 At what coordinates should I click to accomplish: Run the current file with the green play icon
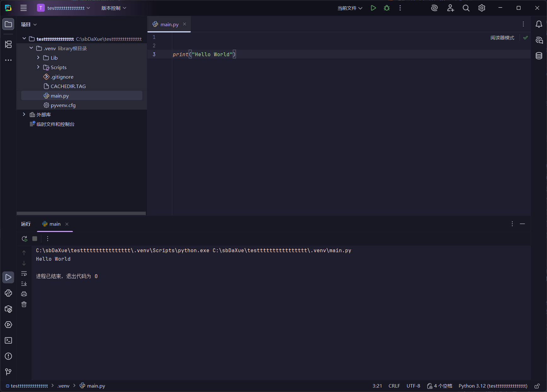(373, 8)
